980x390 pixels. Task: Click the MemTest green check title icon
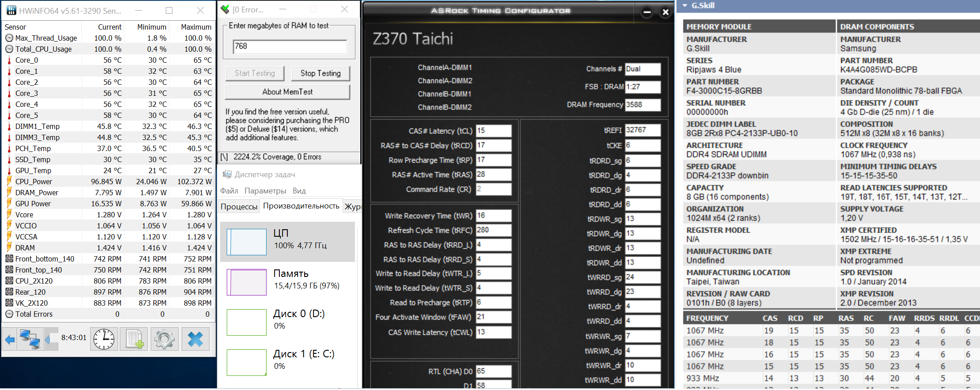tap(225, 9)
